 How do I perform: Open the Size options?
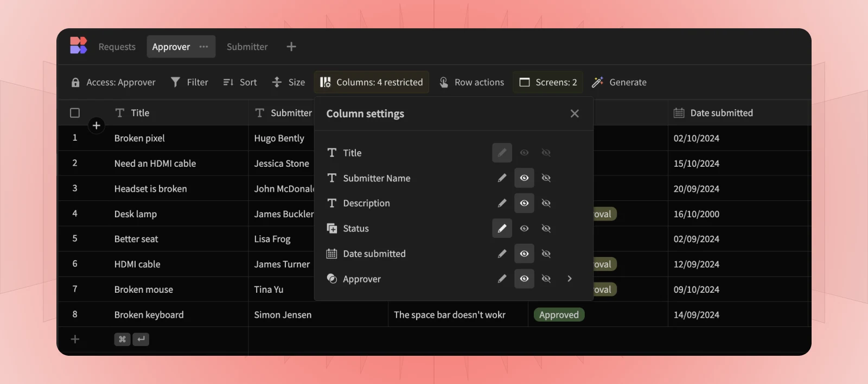pos(289,82)
